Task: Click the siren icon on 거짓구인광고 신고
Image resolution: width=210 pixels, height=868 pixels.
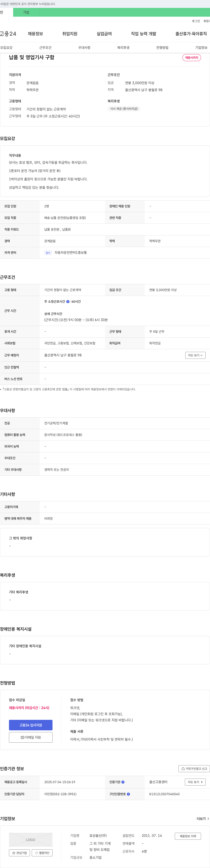Action: coord(183,769)
